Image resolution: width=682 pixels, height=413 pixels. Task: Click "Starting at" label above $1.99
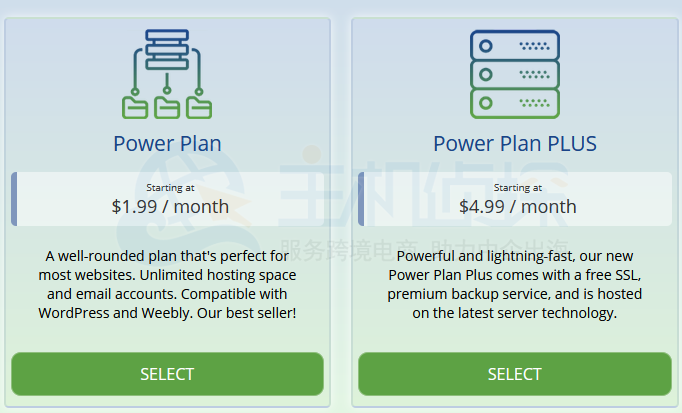[170, 187]
